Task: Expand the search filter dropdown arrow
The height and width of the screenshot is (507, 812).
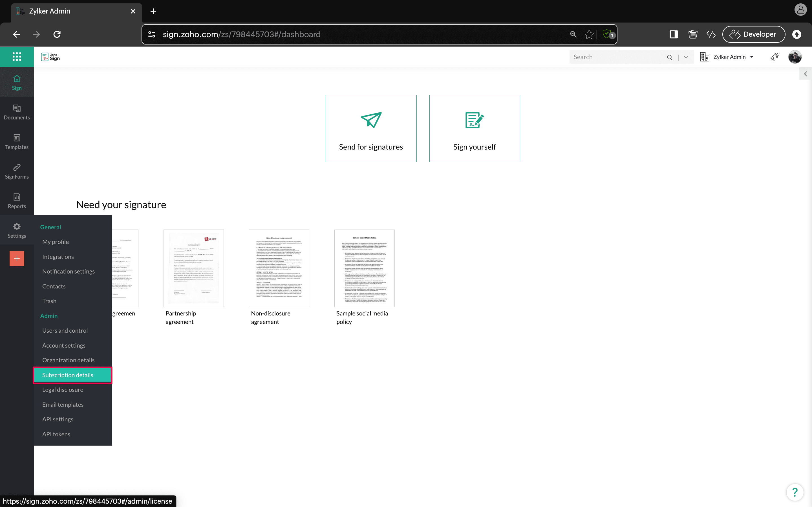Action: (x=686, y=57)
